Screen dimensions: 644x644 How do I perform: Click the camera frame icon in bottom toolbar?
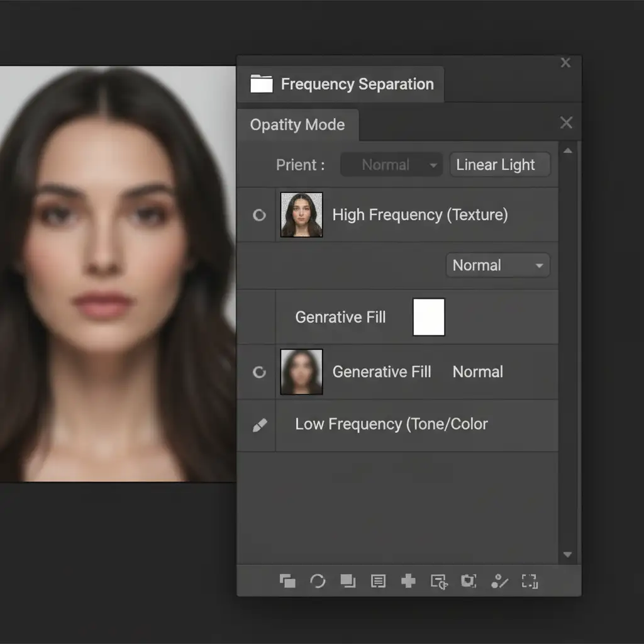pyautogui.click(x=469, y=581)
